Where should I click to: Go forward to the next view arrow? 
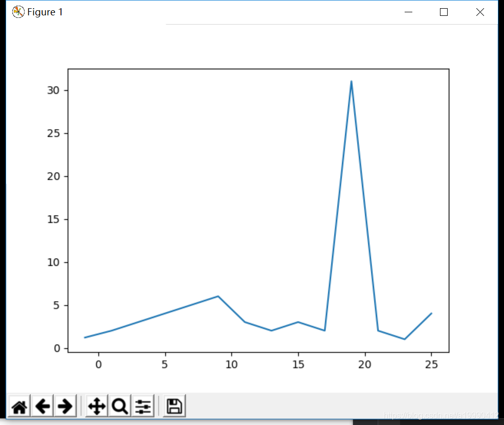point(65,406)
